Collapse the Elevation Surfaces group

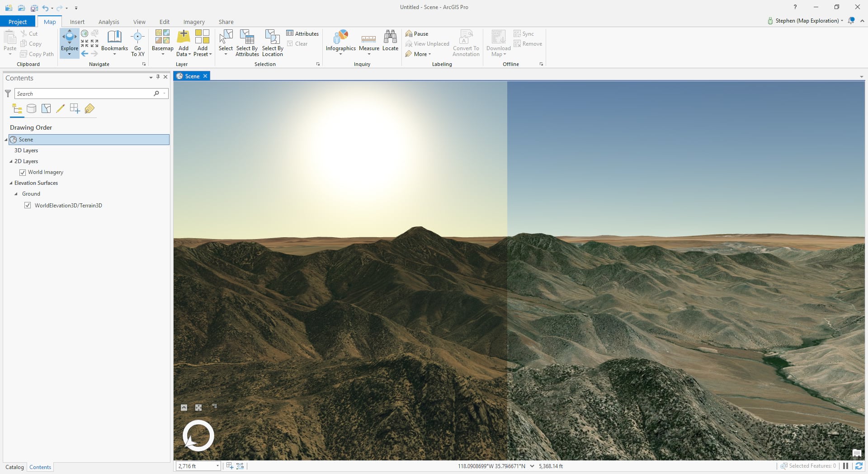(x=11, y=183)
